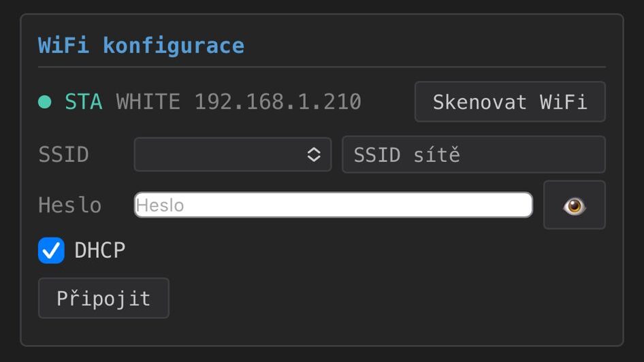The height and width of the screenshot is (362, 644).
Task: Click the DHCP label text
Action: [x=100, y=250]
